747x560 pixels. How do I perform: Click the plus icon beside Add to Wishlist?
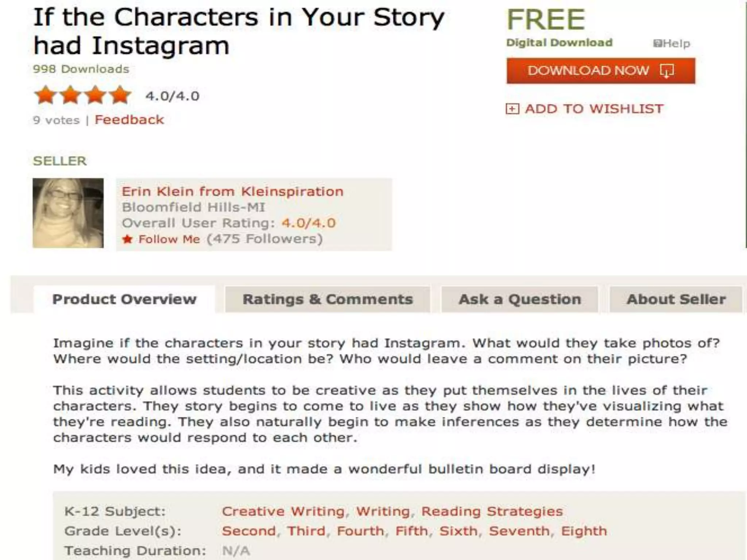[512, 109]
